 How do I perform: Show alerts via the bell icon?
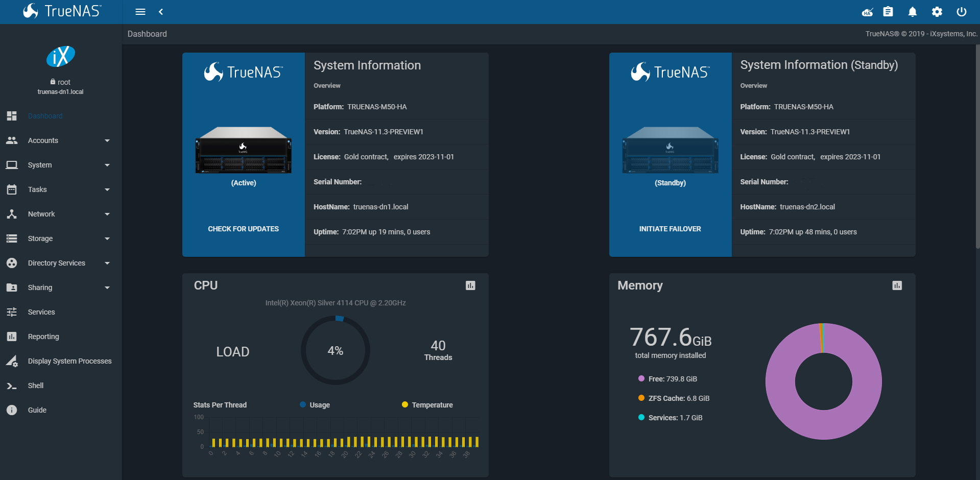tap(913, 12)
